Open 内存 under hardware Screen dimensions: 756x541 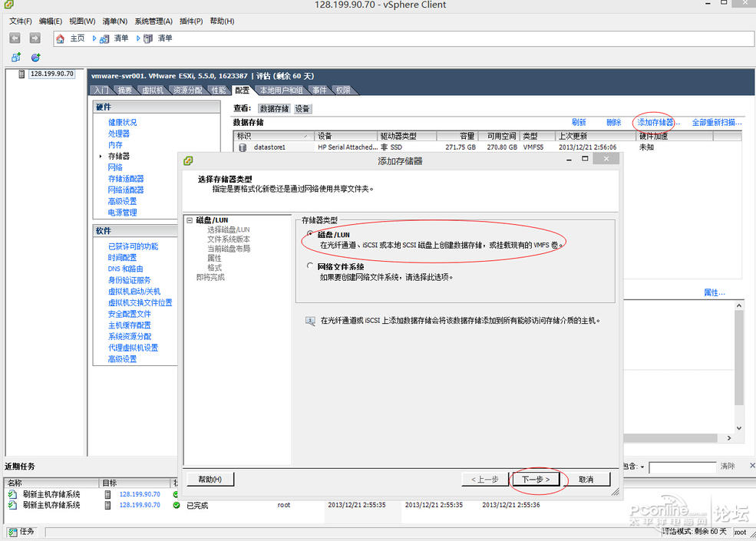115,145
